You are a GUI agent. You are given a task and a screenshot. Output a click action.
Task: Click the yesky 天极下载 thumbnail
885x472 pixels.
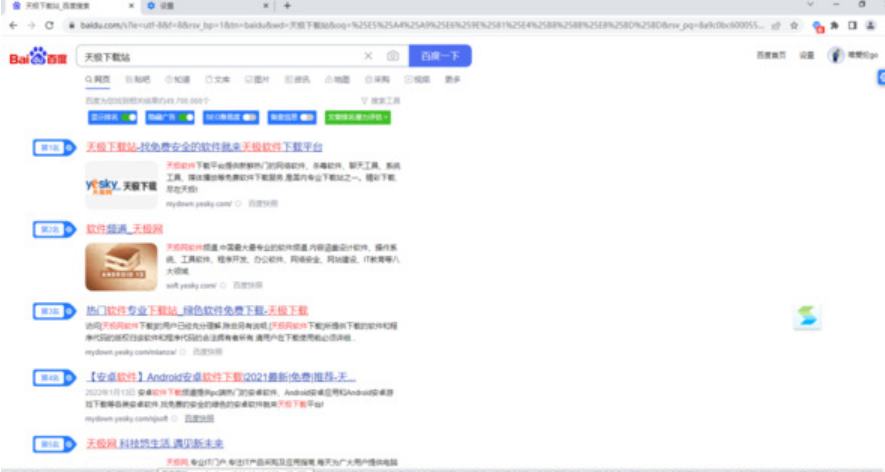pyautogui.click(x=121, y=185)
